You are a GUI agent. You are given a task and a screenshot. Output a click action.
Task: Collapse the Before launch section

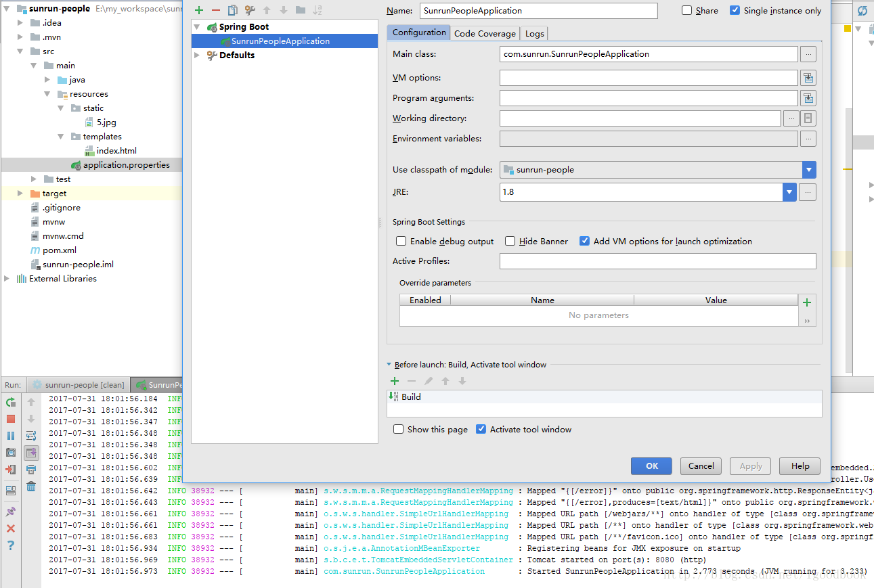click(x=389, y=364)
